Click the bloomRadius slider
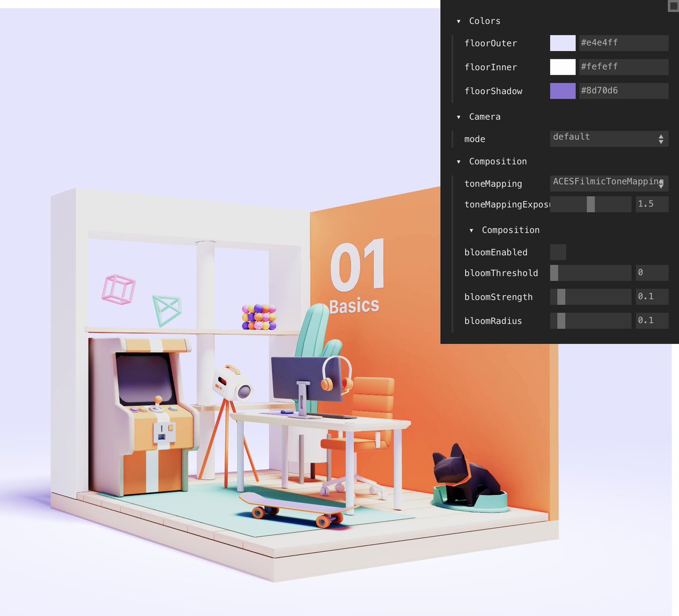Viewport: 679px width, 616px height. click(x=591, y=321)
